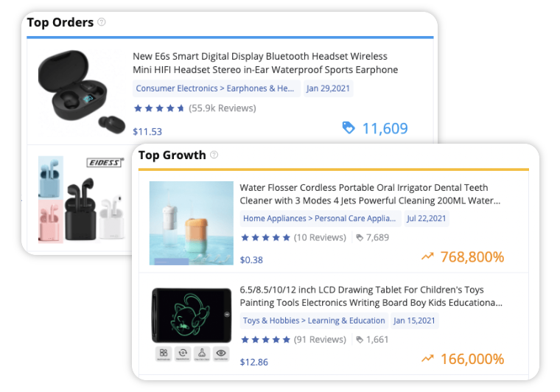Click the grid icon under drawing tablet image
This screenshot has width=560, height=392.
(x=164, y=353)
